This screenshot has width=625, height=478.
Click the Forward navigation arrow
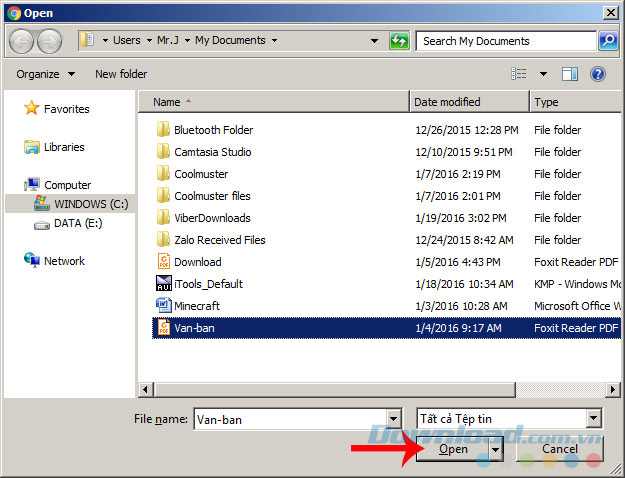pos(49,41)
